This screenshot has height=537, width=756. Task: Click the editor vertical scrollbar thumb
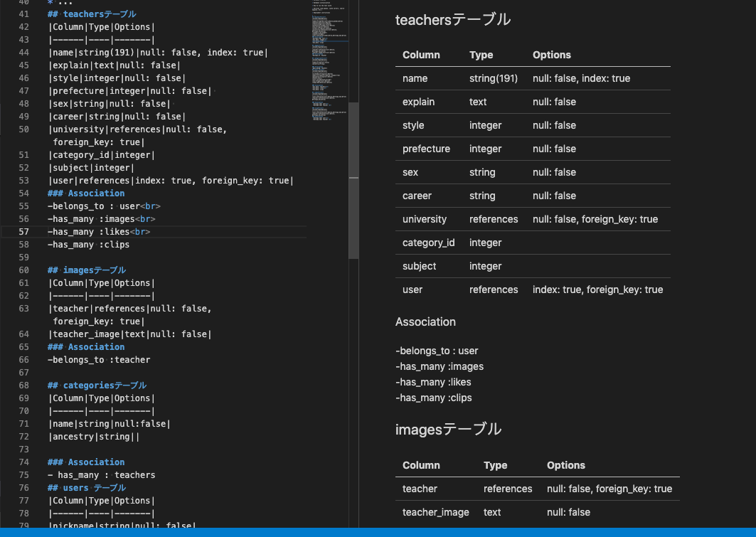[x=353, y=180]
